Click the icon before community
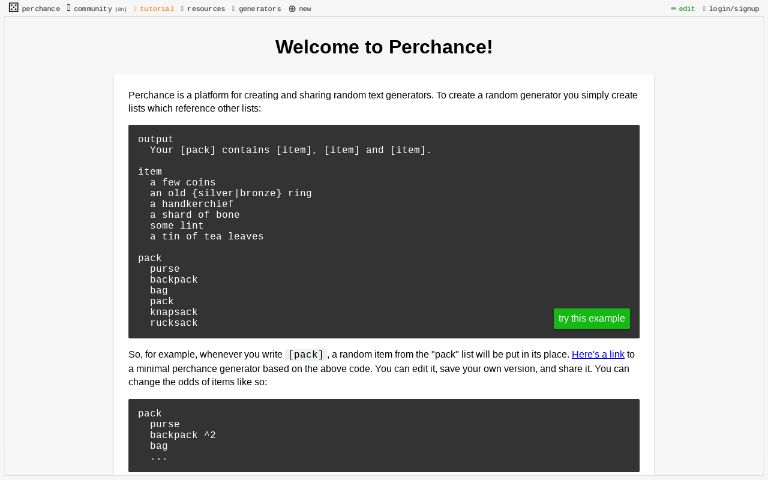 [68, 8]
